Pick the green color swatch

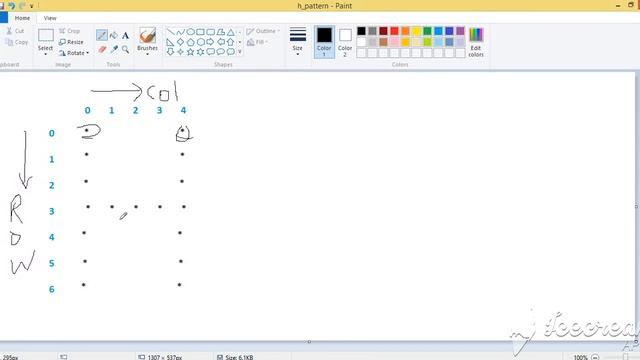click(427, 31)
